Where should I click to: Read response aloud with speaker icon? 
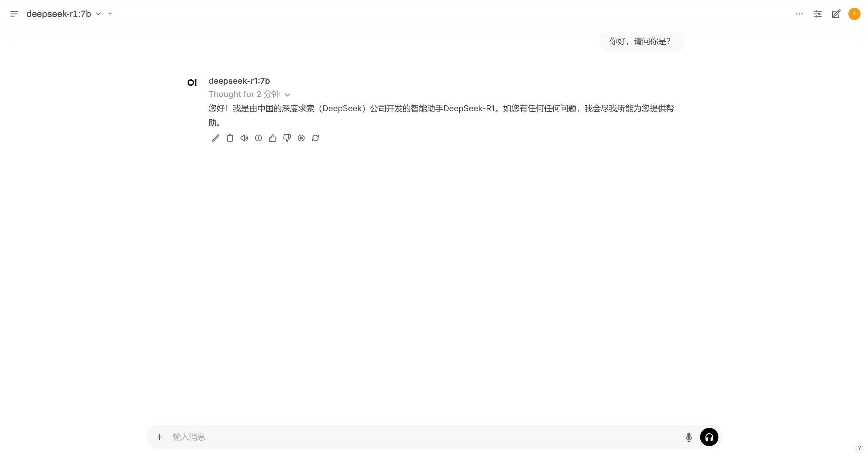pos(244,138)
